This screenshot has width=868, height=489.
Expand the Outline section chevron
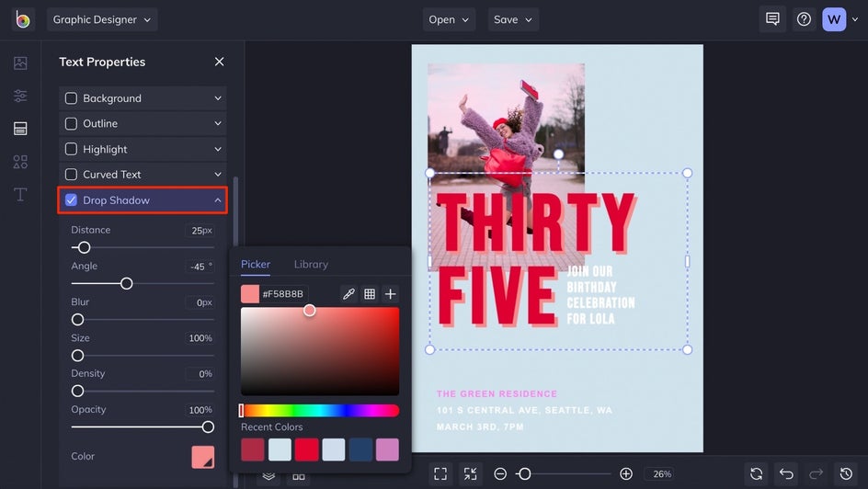click(218, 123)
